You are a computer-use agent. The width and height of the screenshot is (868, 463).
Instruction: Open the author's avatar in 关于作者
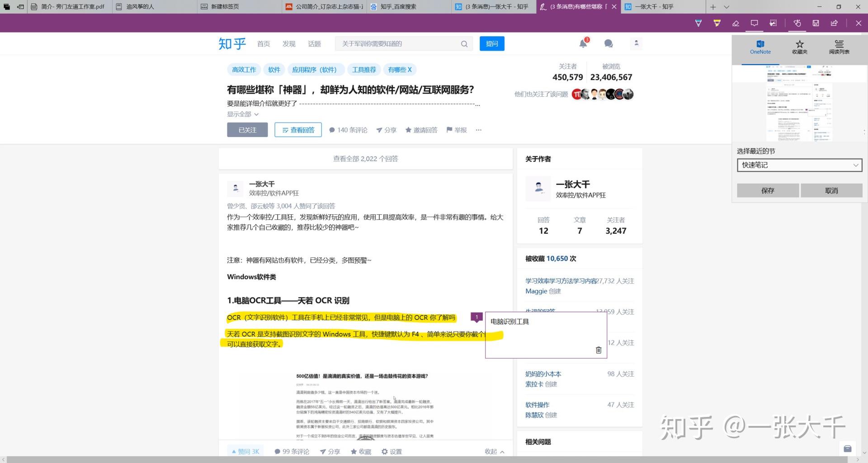click(x=538, y=189)
